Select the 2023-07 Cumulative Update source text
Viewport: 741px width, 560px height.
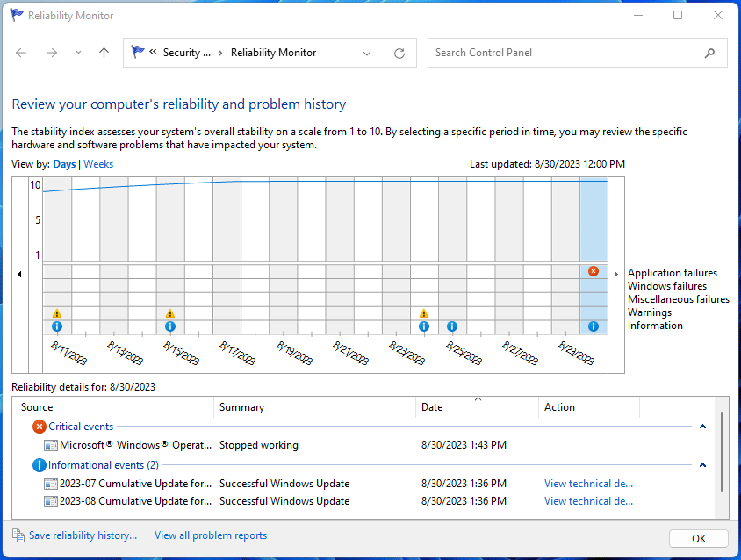point(135,484)
